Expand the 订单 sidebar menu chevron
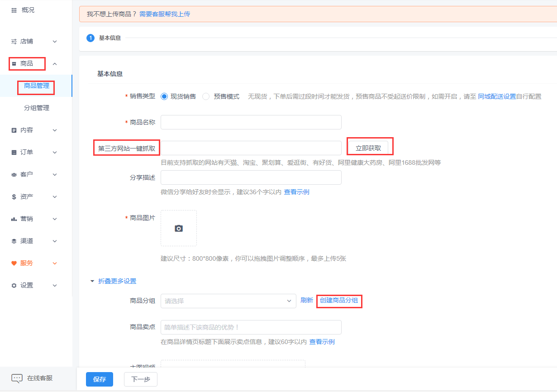The image size is (557, 392). tap(55, 153)
